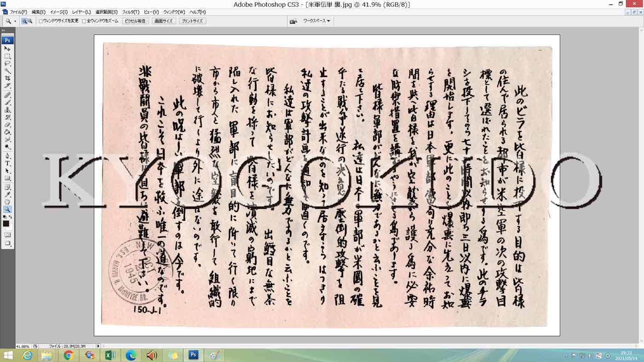Click the Ps logo atop the toolbox
The image size is (644, 362).
[7, 40]
